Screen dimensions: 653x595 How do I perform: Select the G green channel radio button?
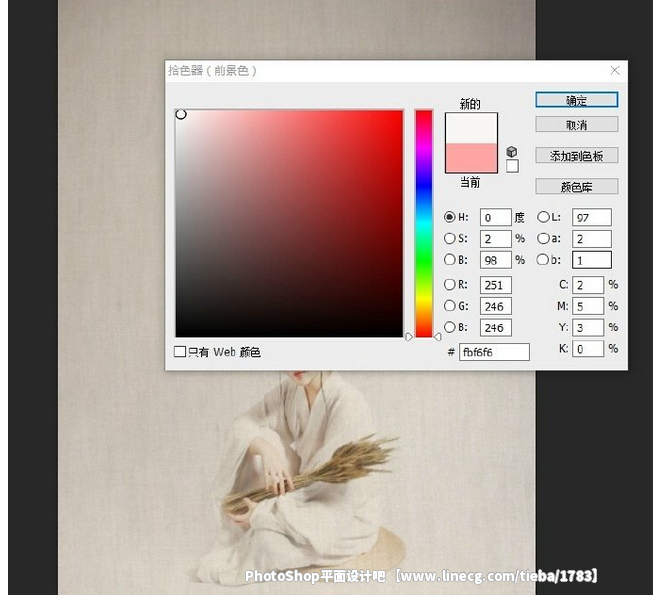(x=450, y=306)
